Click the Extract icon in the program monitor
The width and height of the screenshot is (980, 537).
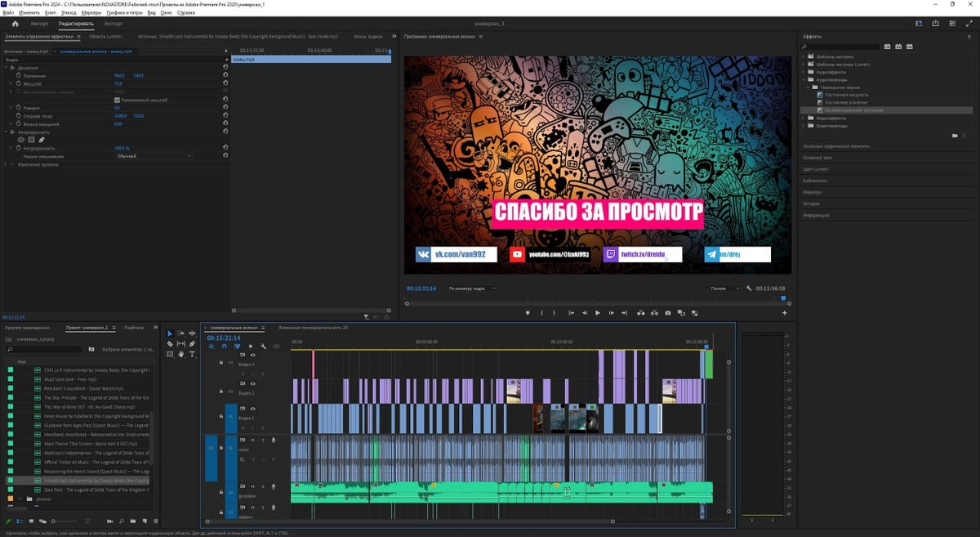click(654, 313)
